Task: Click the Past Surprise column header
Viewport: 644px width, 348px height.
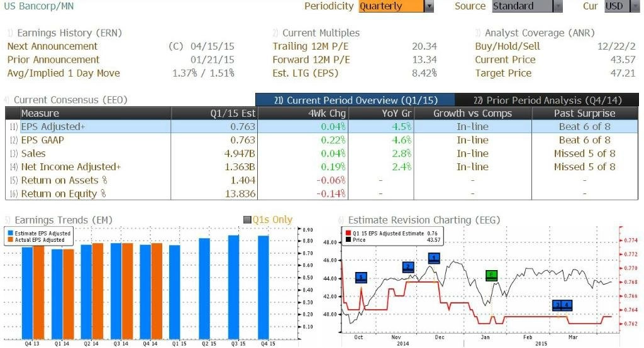Action: click(x=585, y=113)
